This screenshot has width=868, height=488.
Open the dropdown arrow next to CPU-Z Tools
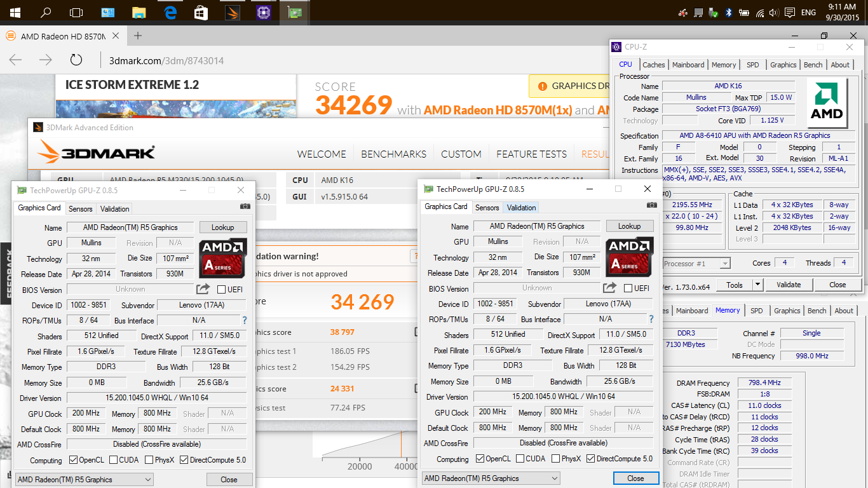click(x=757, y=285)
